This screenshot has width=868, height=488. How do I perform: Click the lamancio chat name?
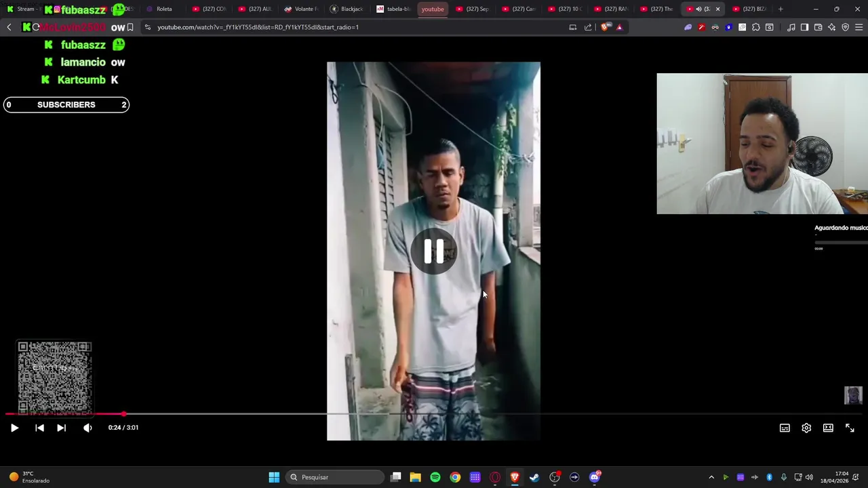coord(83,62)
